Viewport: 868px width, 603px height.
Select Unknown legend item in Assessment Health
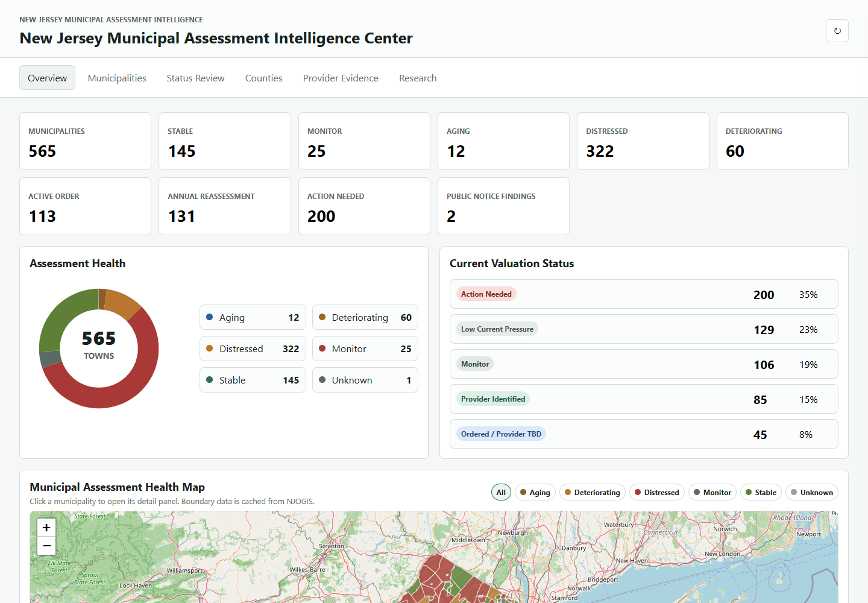(365, 380)
